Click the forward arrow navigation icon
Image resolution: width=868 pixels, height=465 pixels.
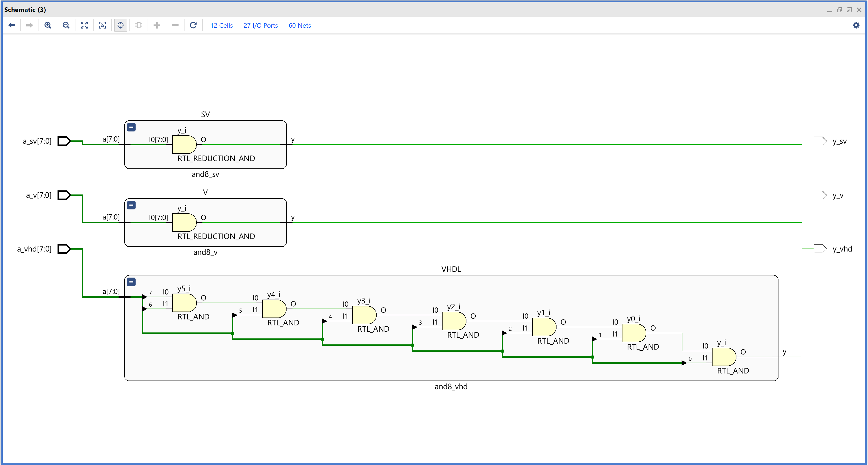point(30,25)
